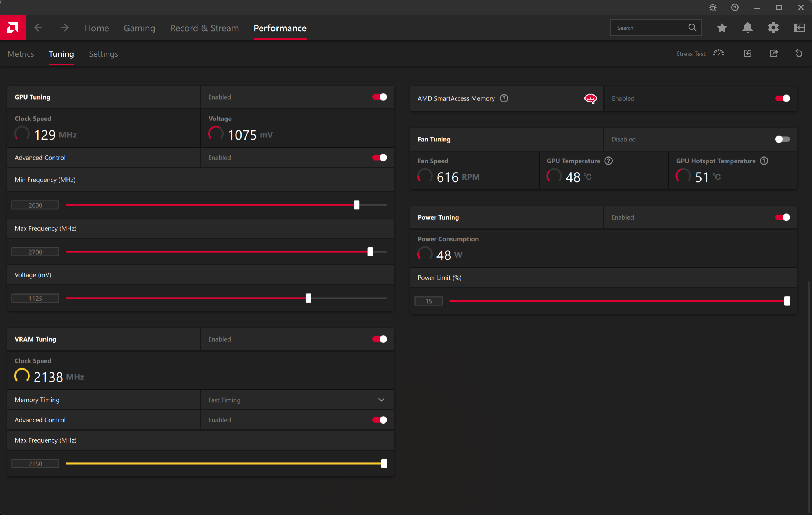Image resolution: width=812 pixels, height=515 pixels.
Task: Open SmartAccess Memory help icon
Action: pos(504,98)
